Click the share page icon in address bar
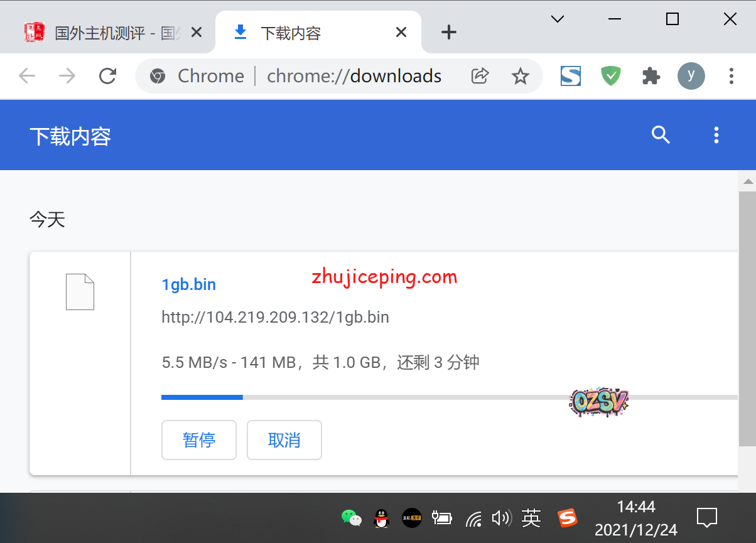 (480, 76)
